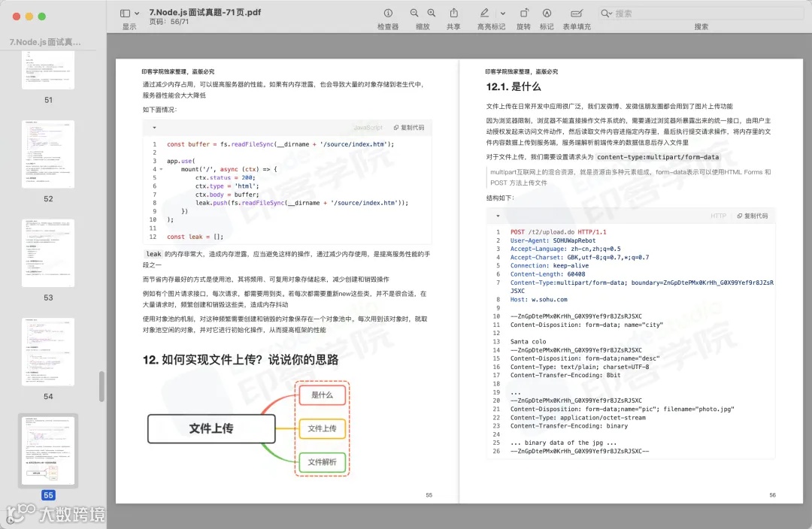Click the page number 55 footer
812x529 pixels.
tap(429, 495)
